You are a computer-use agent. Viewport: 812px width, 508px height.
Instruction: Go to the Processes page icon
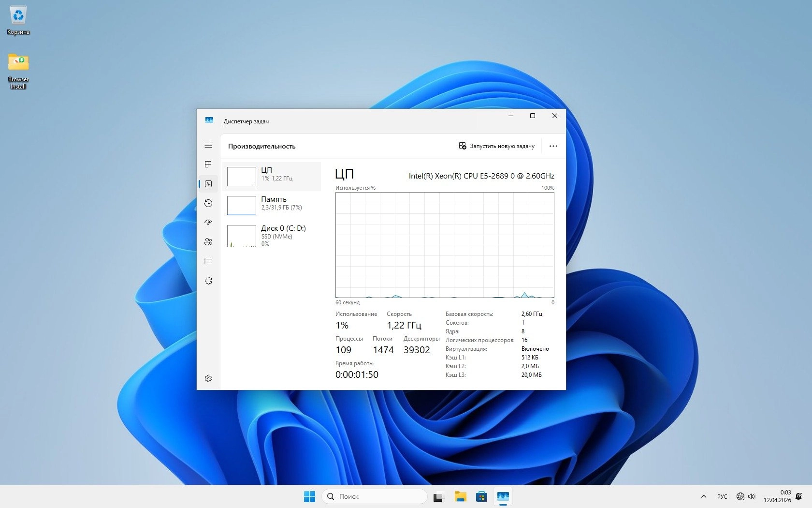[208, 164]
